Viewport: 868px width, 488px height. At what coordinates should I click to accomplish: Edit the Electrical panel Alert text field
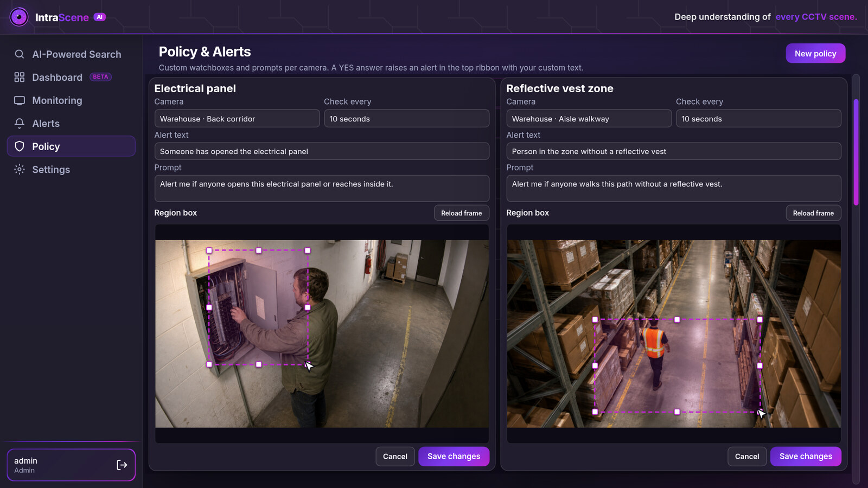click(322, 151)
